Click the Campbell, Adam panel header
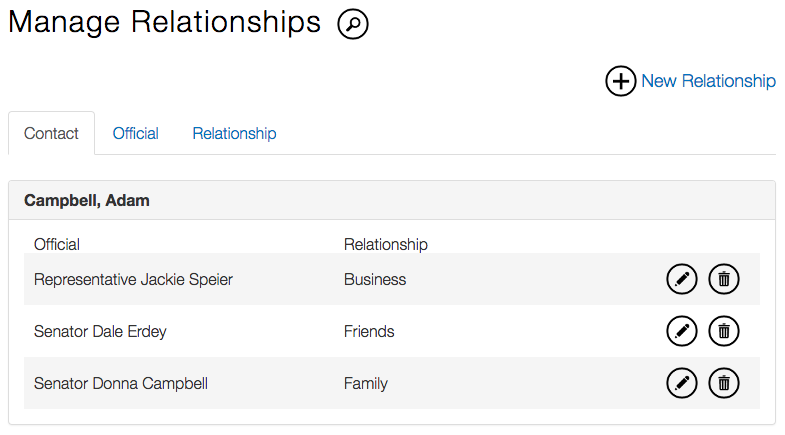The height and width of the screenshot is (435, 785). tap(87, 201)
